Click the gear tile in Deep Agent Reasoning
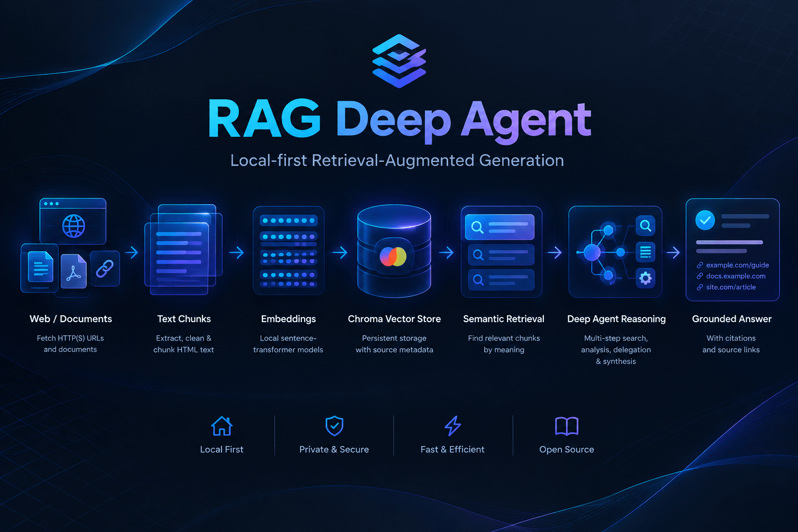This screenshot has width=798, height=532. click(x=645, y=278)
